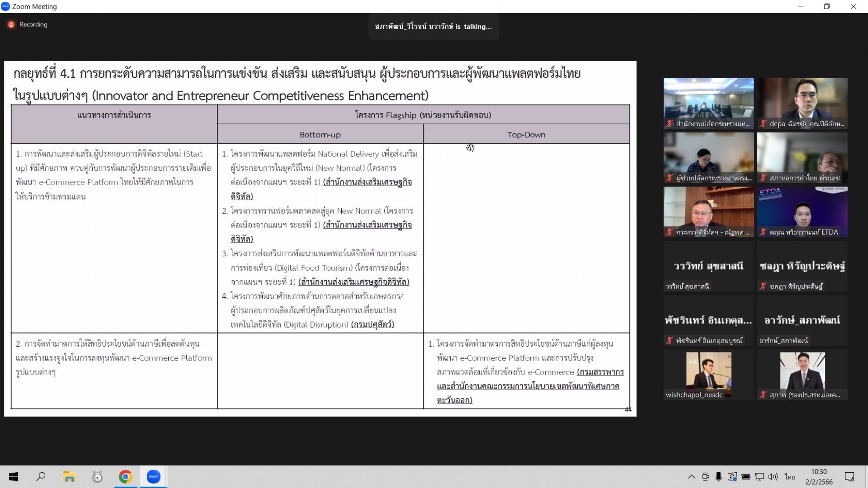Click the Zoom logo in title bar
This screenshot has height=488, width=868.
coord(5,6)
